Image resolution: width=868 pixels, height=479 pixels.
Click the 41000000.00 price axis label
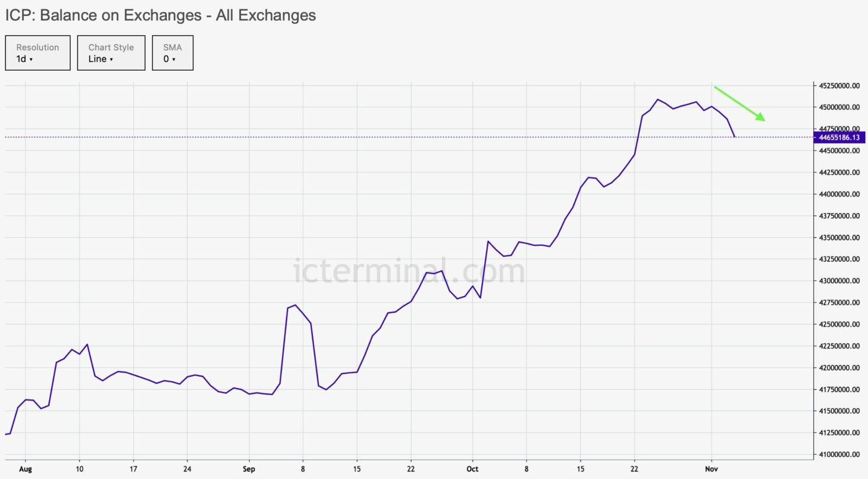coord(839,454)
